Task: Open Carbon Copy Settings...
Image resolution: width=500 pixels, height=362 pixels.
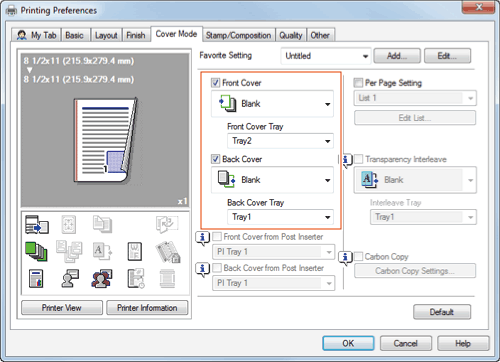Action: tap(415, 271)
